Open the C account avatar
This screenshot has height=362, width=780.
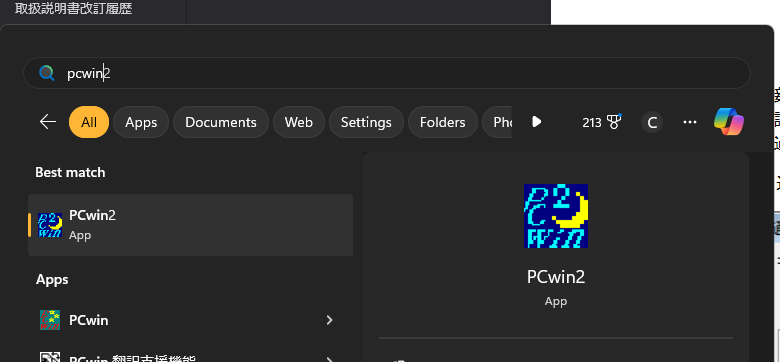[652, 122]
